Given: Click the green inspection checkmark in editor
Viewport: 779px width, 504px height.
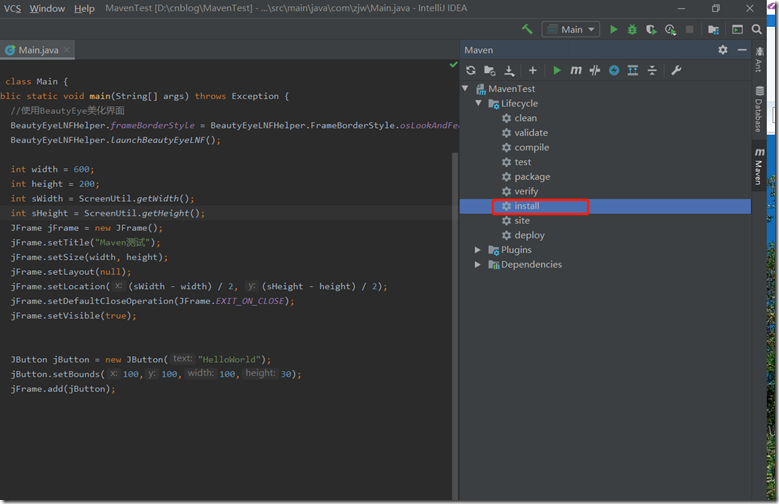Looking at the screenshot, I should coord(453,65).
